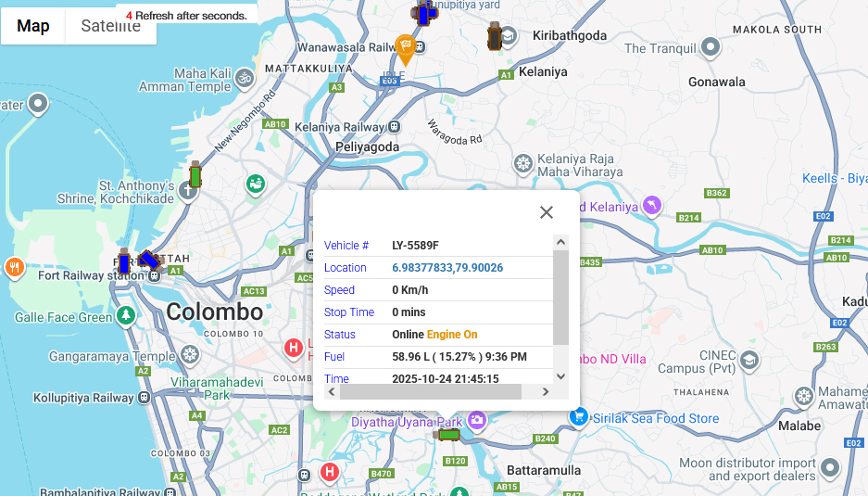Click the green shop icon near Kochchikade
868x496 pixels.
pyautogui.click(x=255, y=184)
